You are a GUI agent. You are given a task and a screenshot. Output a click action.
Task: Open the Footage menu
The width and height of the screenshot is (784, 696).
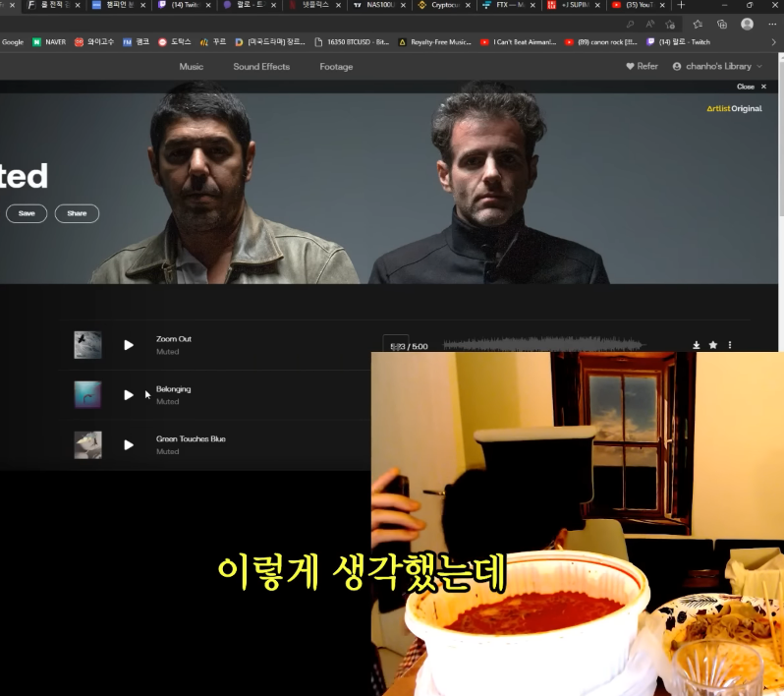coord(336,67)
